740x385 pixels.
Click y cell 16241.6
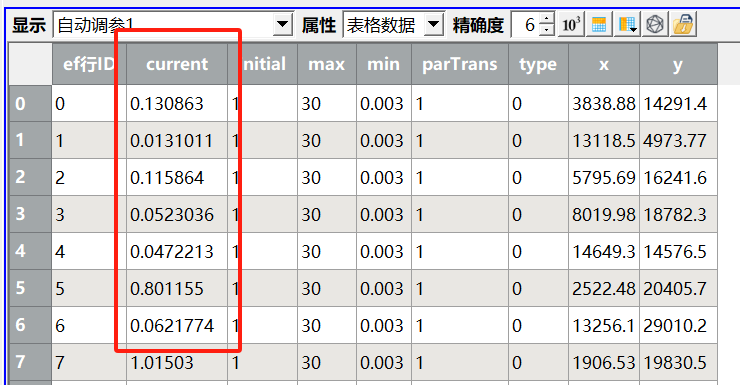(x=678, y=177)
